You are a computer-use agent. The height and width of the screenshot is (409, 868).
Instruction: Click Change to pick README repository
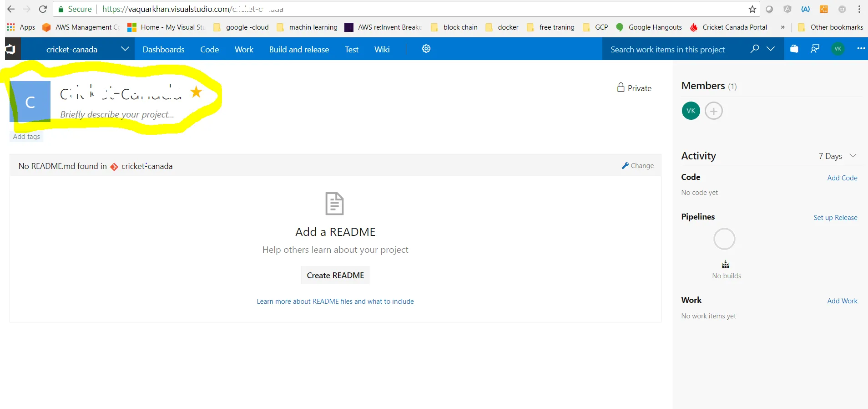(638, 166)
